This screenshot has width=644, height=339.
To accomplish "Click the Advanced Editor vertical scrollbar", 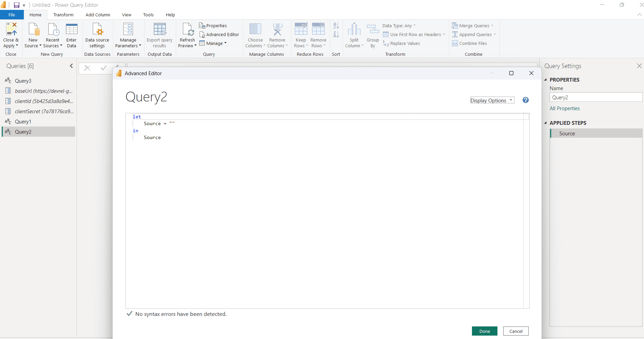I will 526,211.
